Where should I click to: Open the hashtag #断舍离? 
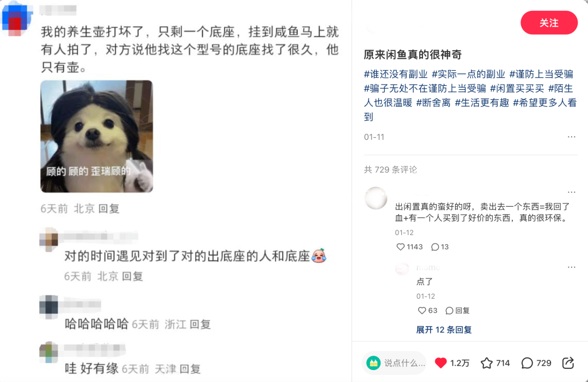(433, 103)
